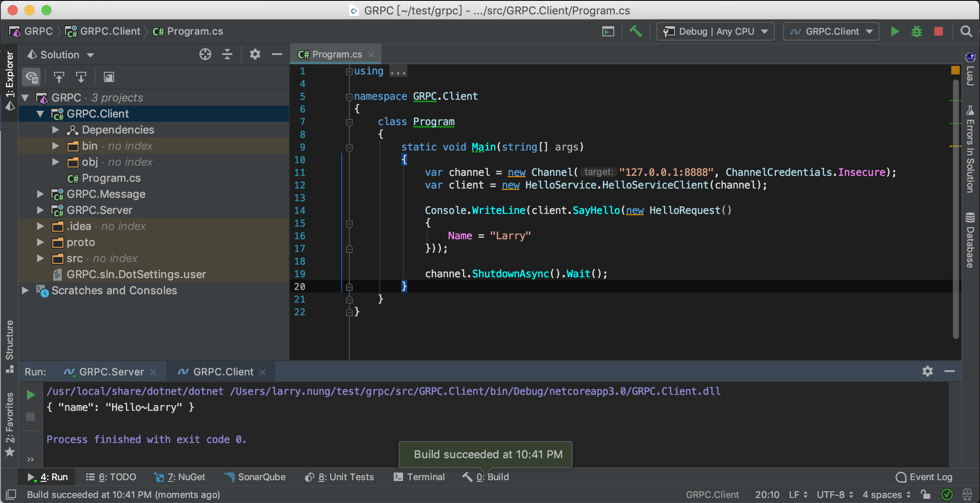This screenshot has width=980, height=503.
Task: Open the Database side panel
Action: tap(970, 240)
